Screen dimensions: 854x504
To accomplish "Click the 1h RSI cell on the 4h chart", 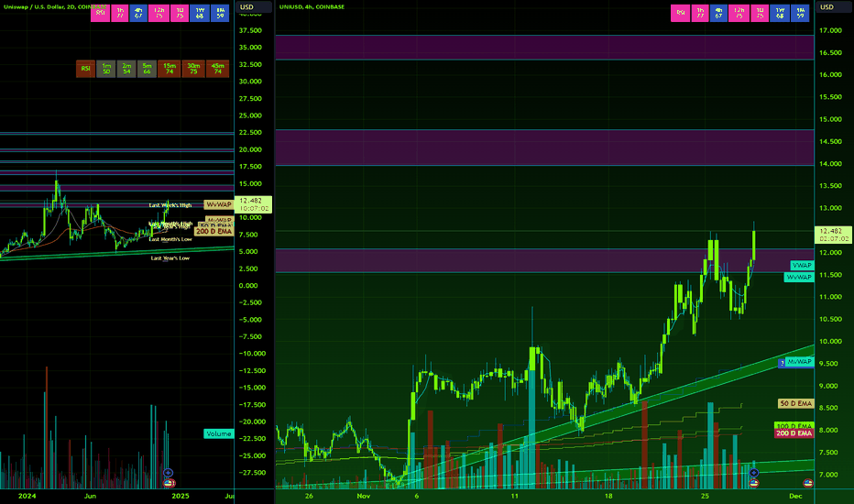I will click(x=700, y=13).
